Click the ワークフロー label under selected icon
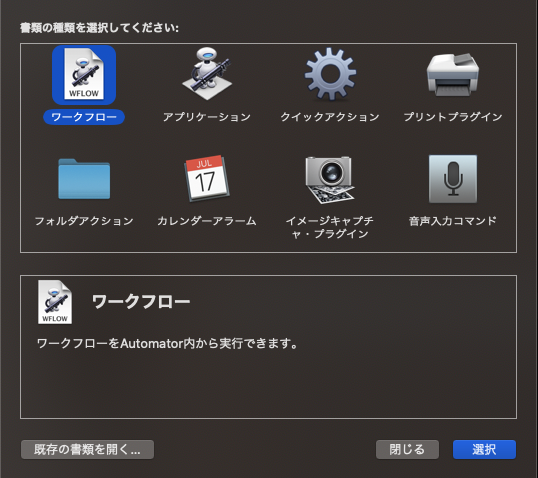This screenshot has height=478, width=538. click(x=84, y=117)
